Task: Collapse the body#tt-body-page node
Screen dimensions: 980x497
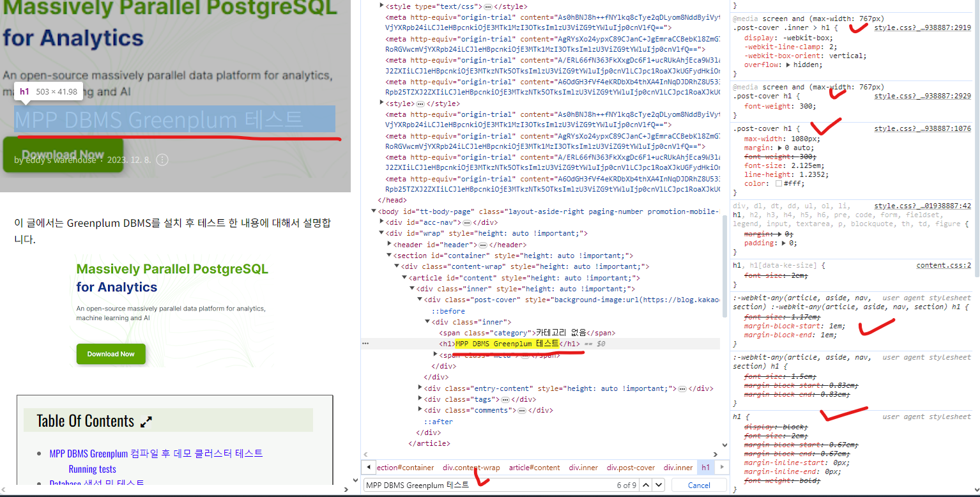Action: pos(374,211)
